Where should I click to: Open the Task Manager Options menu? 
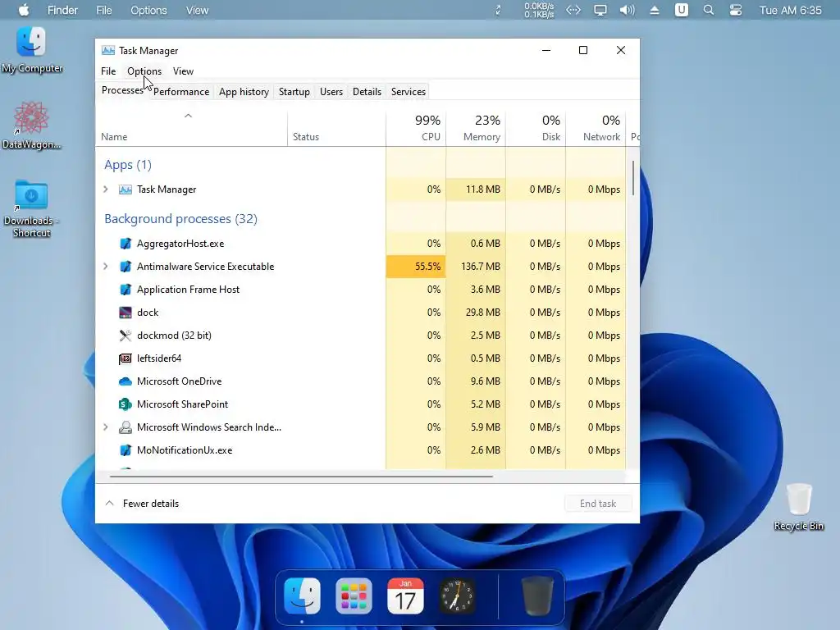coord(144,71)
